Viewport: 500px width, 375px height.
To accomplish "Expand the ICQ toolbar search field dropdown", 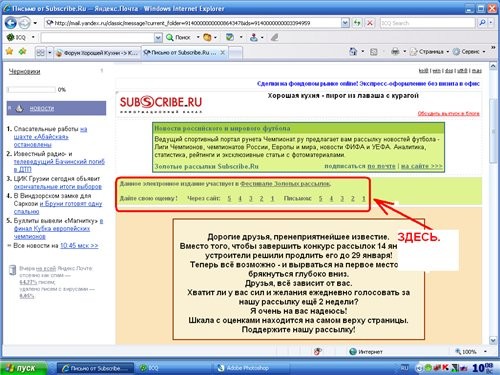I will [158, 38].
